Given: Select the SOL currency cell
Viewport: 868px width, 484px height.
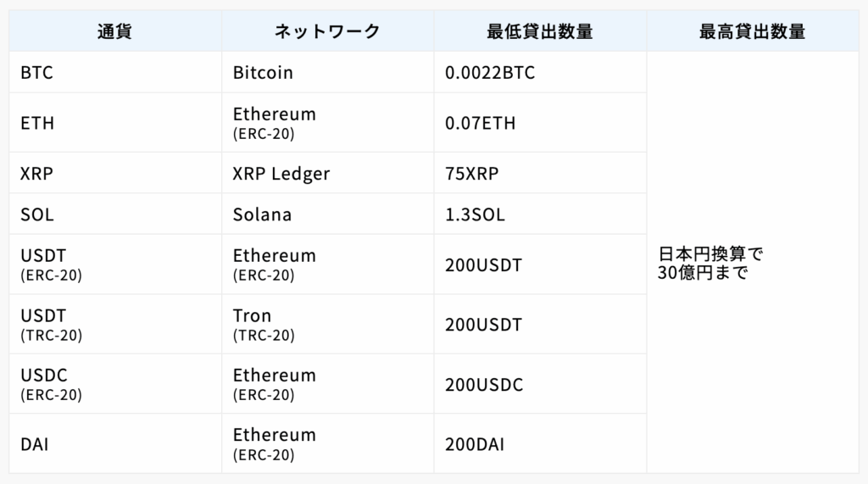Looking at the screenshot, I should coord(37,214).
